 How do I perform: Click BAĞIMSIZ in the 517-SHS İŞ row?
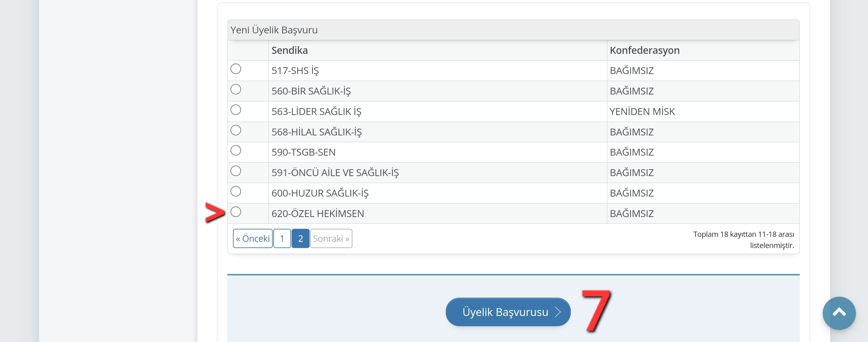[x=632, y=71]
